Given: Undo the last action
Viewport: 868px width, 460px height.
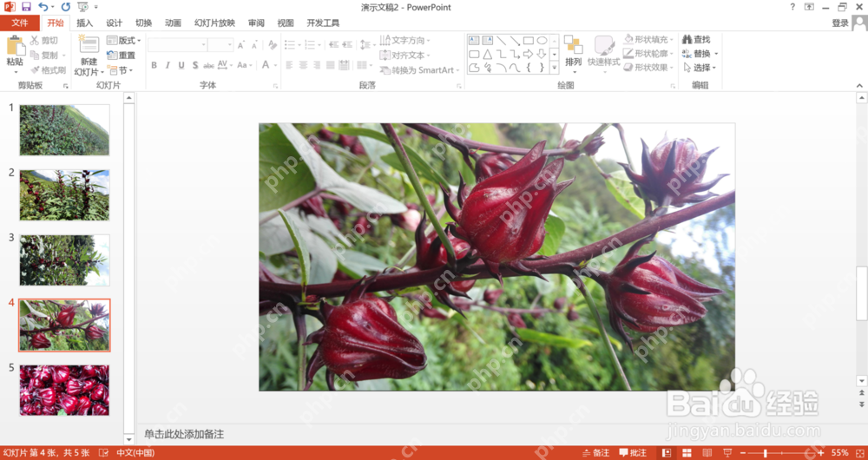Looking at the screenshot, I should click(x=43, y=7).
